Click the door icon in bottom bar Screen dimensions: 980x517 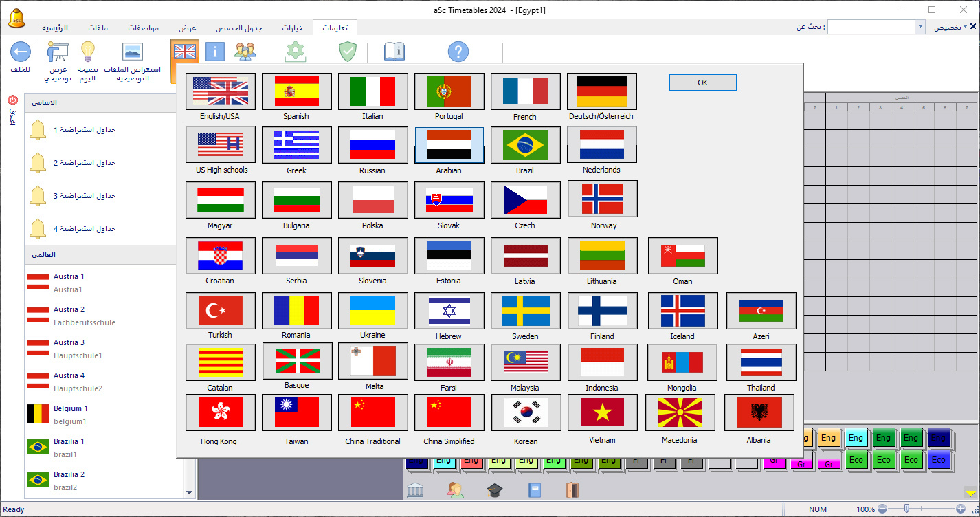572,490
